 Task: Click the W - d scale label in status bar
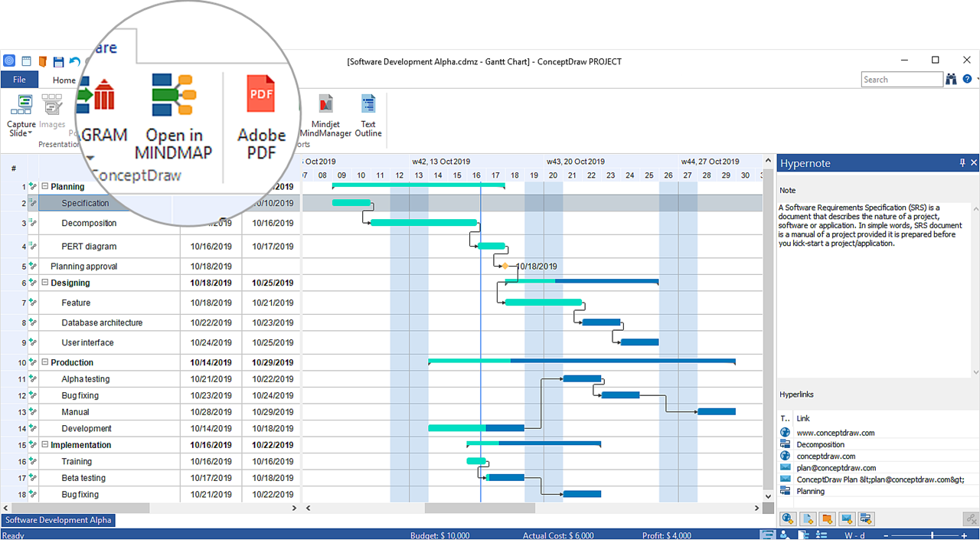855,535
